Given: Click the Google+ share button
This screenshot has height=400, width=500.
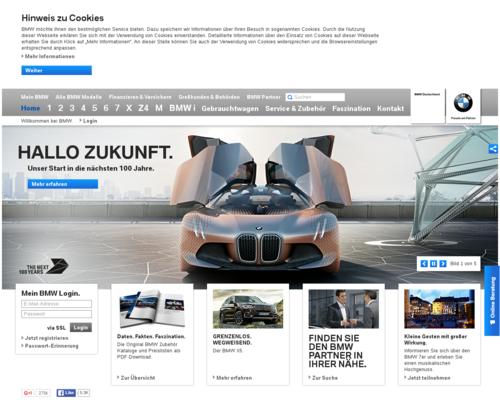Looking at the screenshot, I should pyautogui.click(x=28, y=393).
